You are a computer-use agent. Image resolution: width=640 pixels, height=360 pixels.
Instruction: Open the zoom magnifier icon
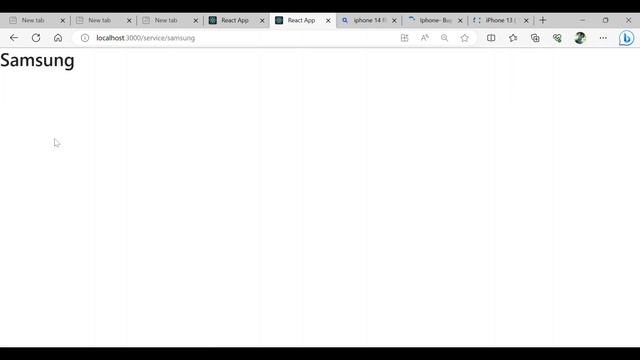pyautogui.click(x=444, y=38)
